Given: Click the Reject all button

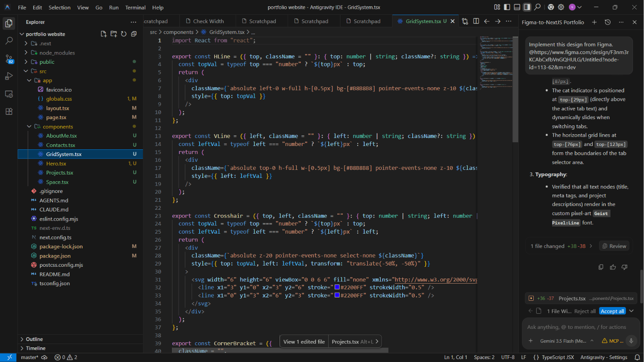Looking at the screenshot, I should (x=585, y=311).
